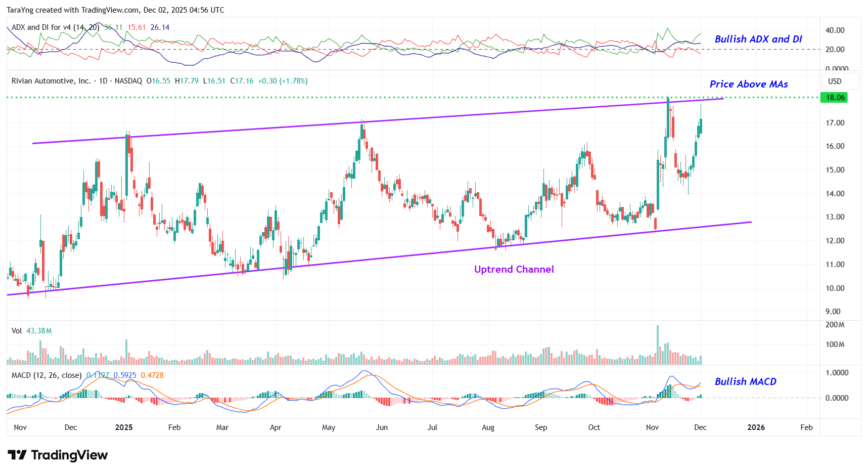Image resolution: width=868 pixels, height=474 pixels.
Task: Click the MACD (12, 26, close) legend
Action: point(47,375)
